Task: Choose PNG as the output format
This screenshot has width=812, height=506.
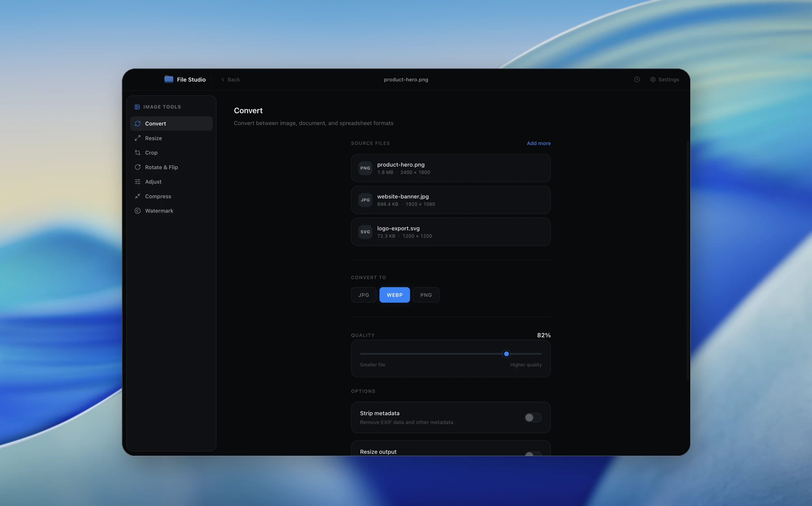Action: (426, 295)
